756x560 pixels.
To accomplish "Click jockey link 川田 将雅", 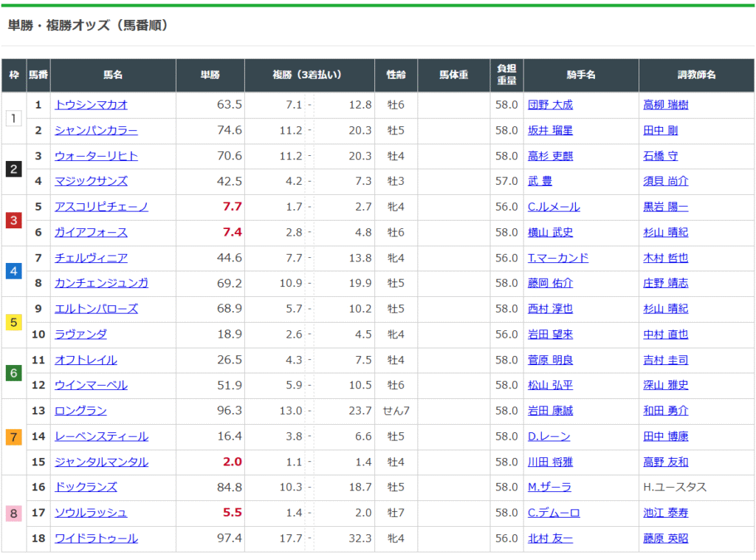I will click(550, 462).
